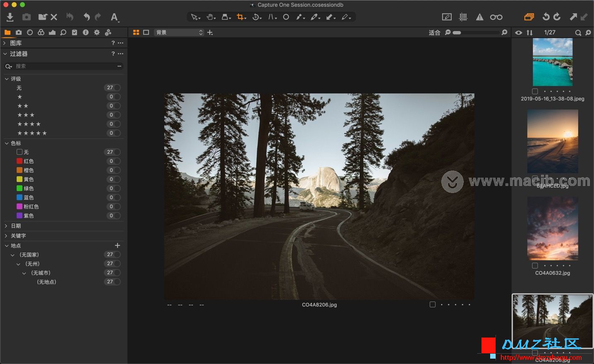Click the orange Edit selected variants icon
The height and width of the screenshot is (364, 594).
[x=529, y=17]
